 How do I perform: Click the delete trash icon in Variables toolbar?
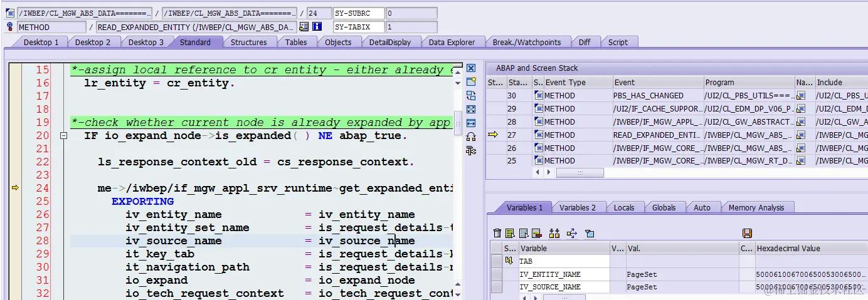497,233
